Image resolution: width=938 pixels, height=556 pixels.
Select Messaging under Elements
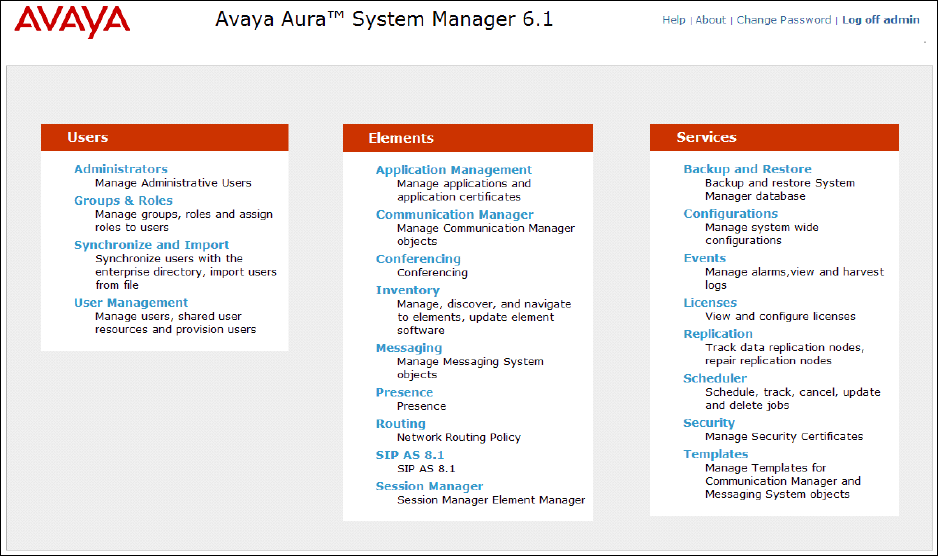[x=408, y=348]
